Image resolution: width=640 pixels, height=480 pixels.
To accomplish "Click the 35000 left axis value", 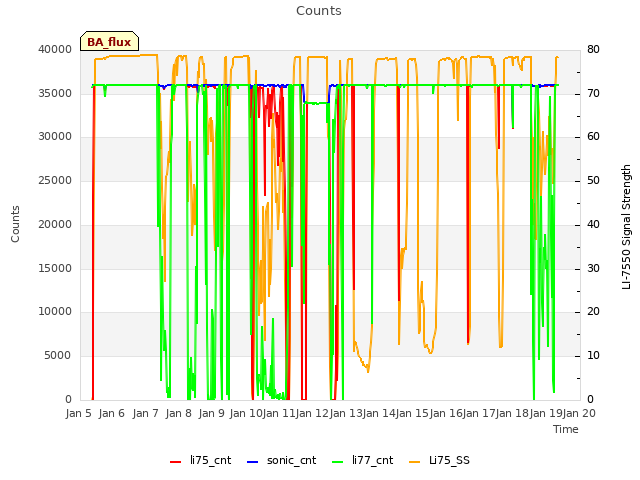I will pyautogui.click(x=55, y=93).
